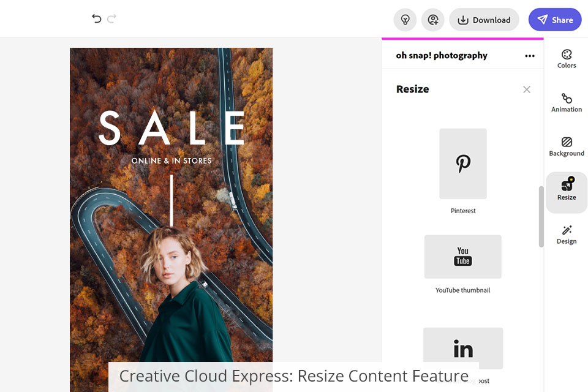Click the oh snap! photography title
Image resolution: width=588 pixels, height=392 pixels.
(x=442, y=56)
